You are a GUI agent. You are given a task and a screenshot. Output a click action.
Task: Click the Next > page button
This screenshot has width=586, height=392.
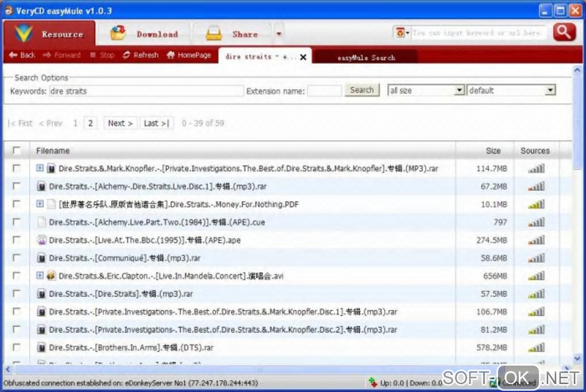coord(120,123)
